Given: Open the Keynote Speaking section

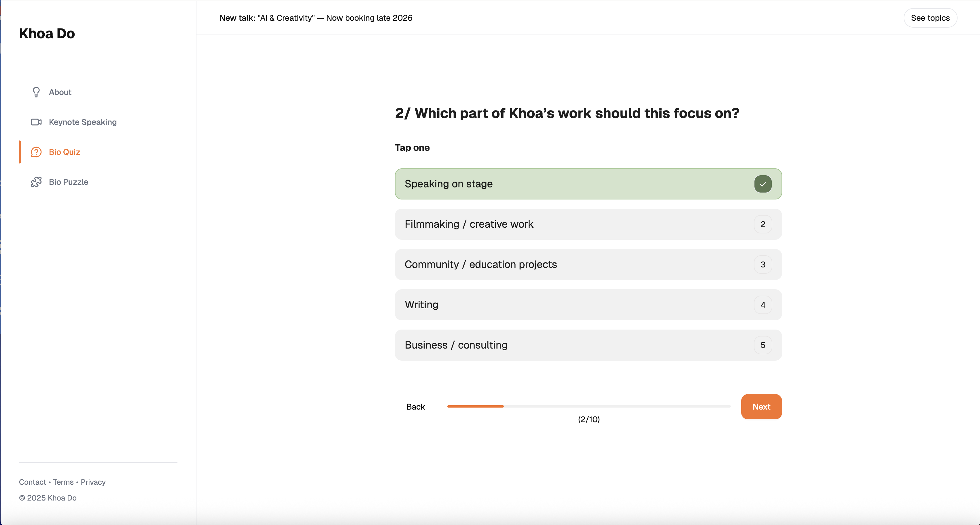Looking at the screenshot, I should 83,122.
